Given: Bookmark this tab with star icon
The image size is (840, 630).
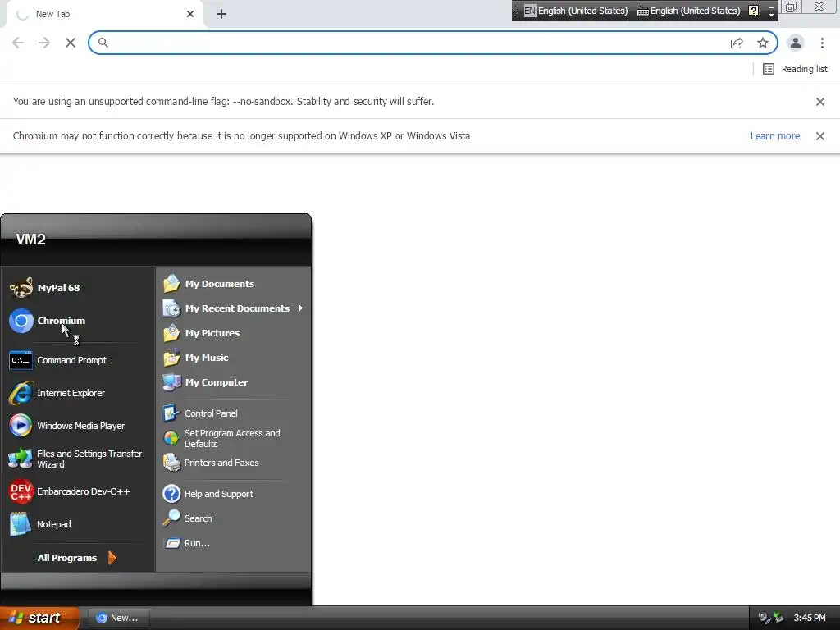Looking at the screenshot, I should pos(763,43).
